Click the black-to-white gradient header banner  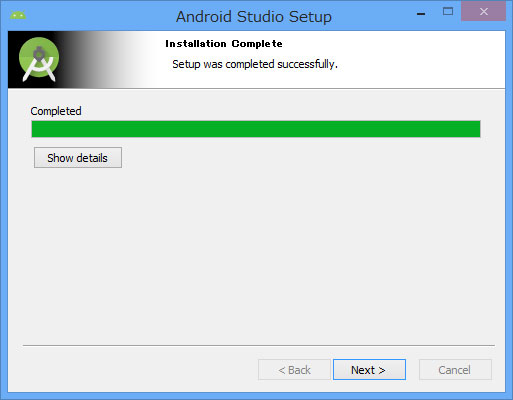82,59
